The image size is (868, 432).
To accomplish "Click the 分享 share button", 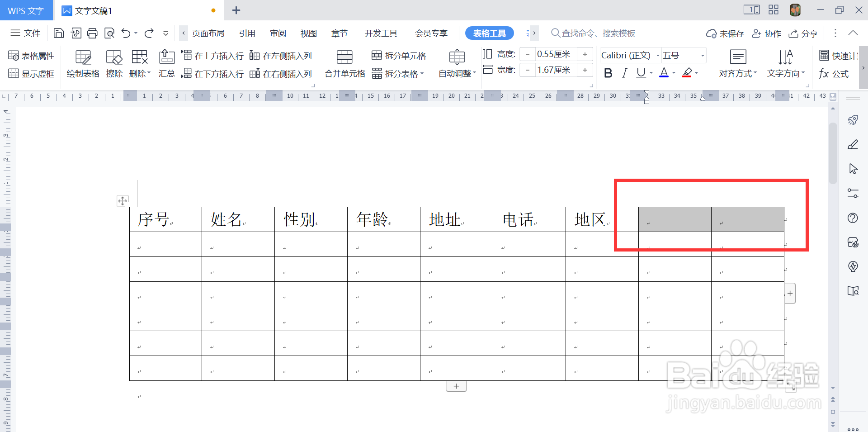I will [803, 33].
